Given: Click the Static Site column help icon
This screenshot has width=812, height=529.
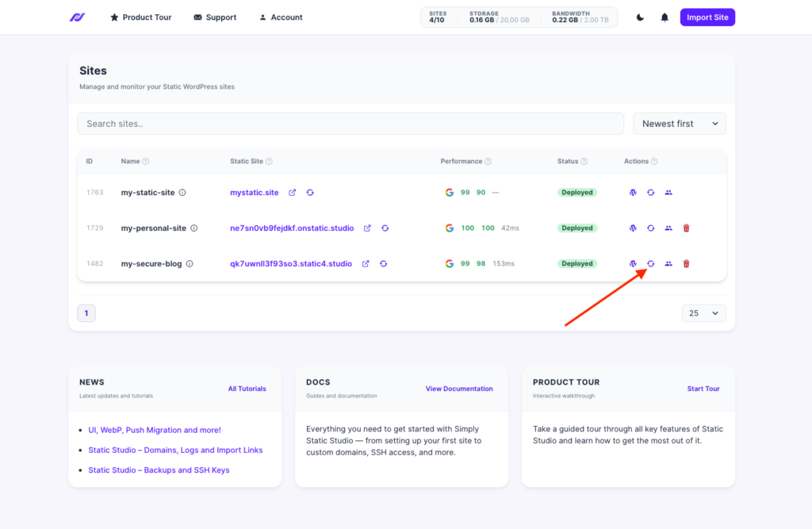Looking at the screenshot, I should click(x=269, y=161).
